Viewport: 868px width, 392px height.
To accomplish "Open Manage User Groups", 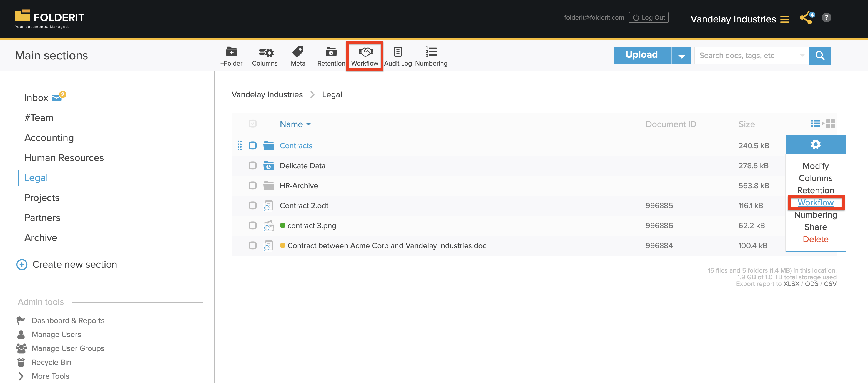I will click(x=68, y=349).
